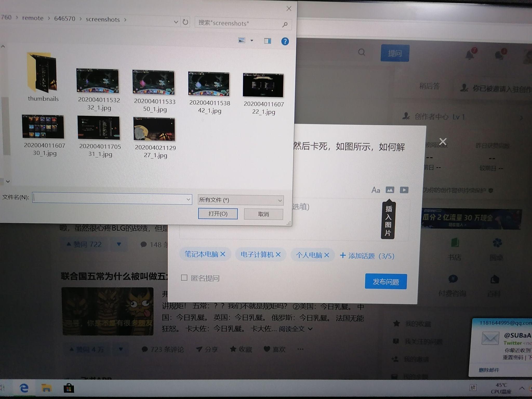Open the view options dropdown arrow

tap(252, 41)
